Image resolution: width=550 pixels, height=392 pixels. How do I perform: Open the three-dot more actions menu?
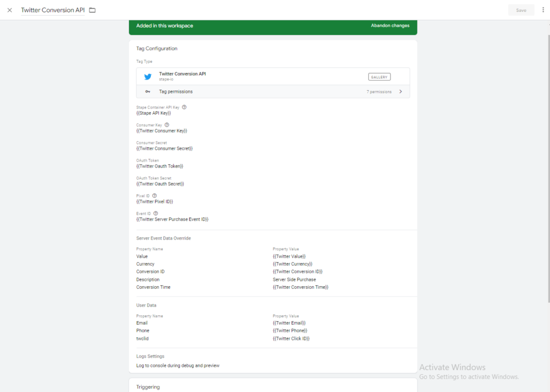[x=543, y=10]
